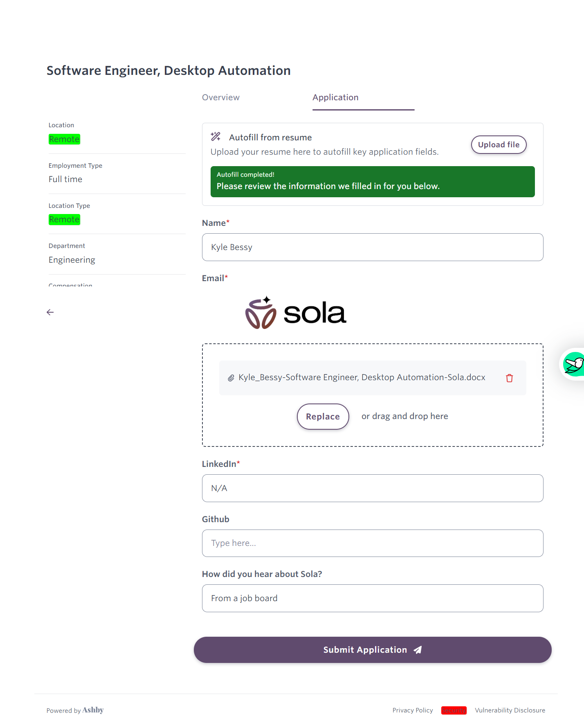Click the uploaded resume file name
Screen dimensions: 584x728
[x=362, y=377]
